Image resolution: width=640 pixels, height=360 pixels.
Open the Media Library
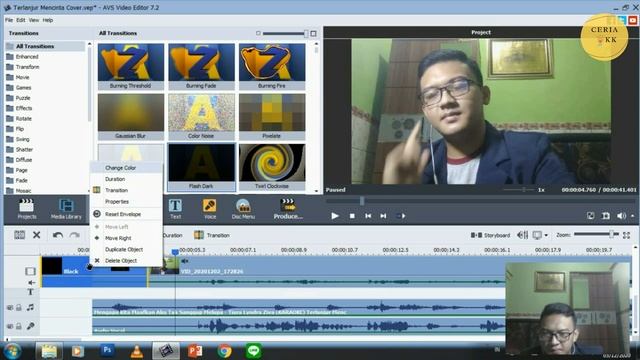pos(66,209)
